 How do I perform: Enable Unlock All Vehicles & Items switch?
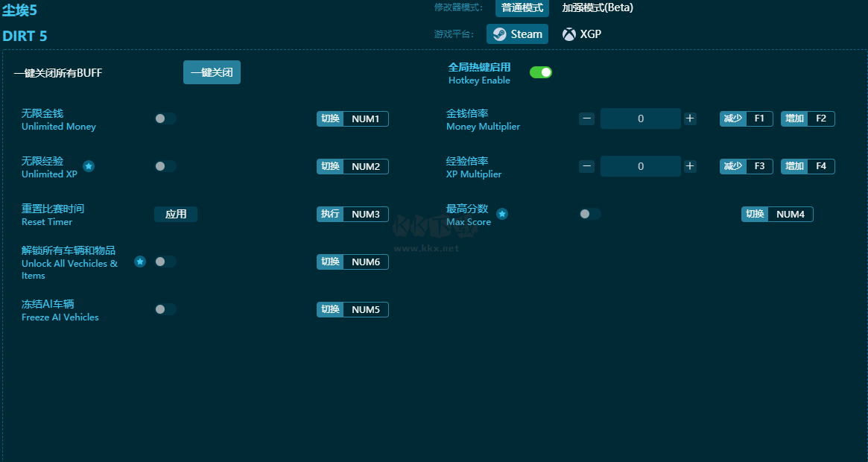[x=165, y=262]
